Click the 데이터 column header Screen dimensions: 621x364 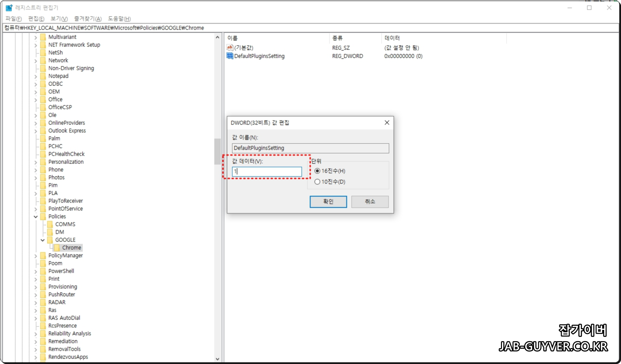pyautogui.click(x=444, y=38)
